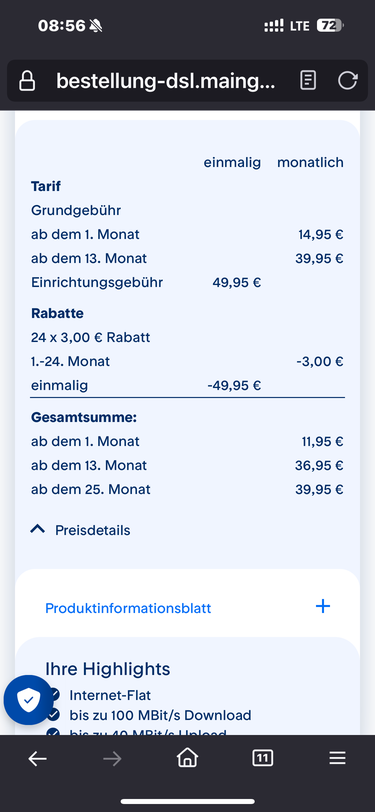Go forward with the right arrow

(112, 759)
